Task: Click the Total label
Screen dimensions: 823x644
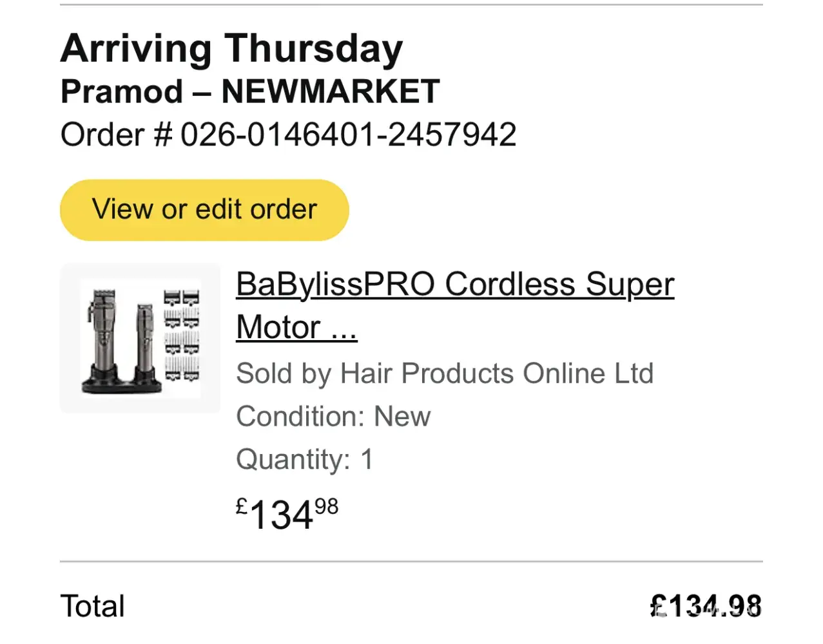Action: click(92, 606)
